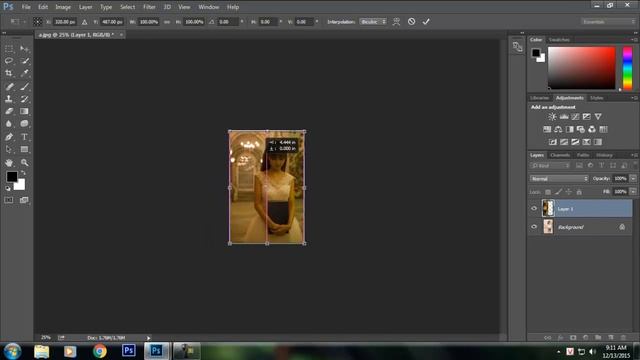Image resolution: width=640 pixels, height=360 pixels.
Task: Open the Essentials workspace dropdown
Action: [x=608, y=22]
